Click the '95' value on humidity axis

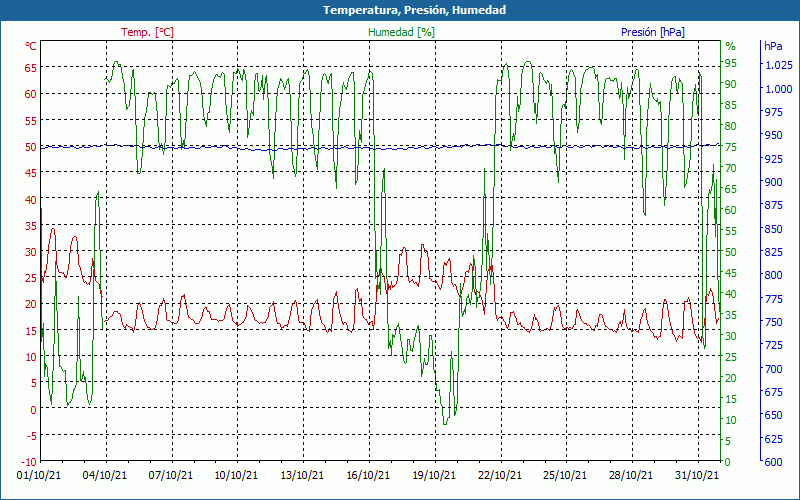(731, 63)
